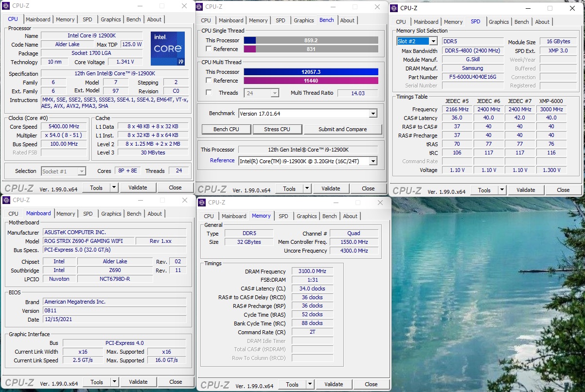This screenshot has height=392, width=585.
Task: Click Validate in the CPU window
Action: pos(138,187)
